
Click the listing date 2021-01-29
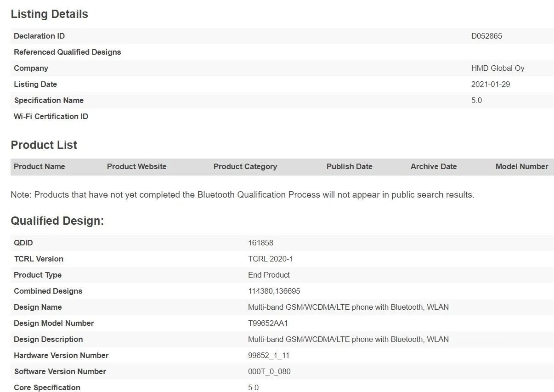tap(490, 85)
